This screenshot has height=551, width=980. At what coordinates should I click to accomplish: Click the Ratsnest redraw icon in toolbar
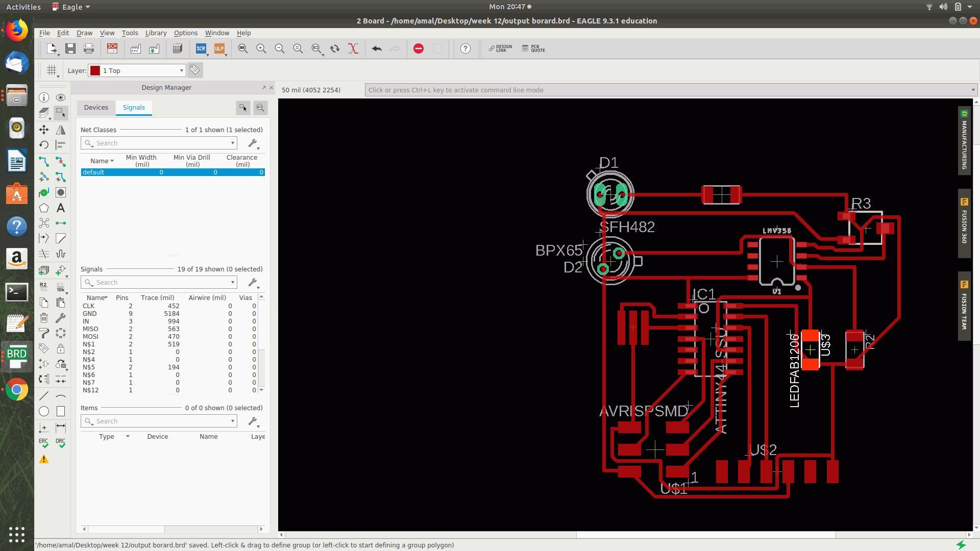[353, 48]
